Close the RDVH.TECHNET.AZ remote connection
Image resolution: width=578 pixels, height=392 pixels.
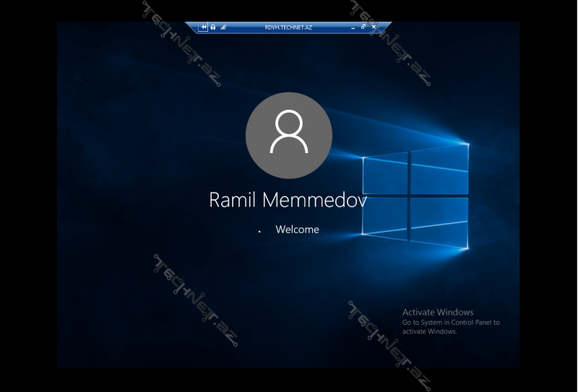tap(374, 27)
